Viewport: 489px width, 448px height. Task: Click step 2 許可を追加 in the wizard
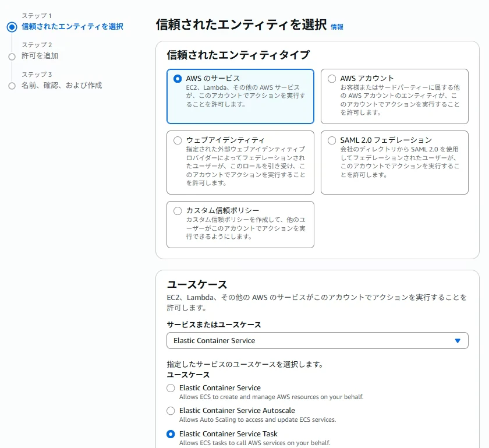click(40, 56)
